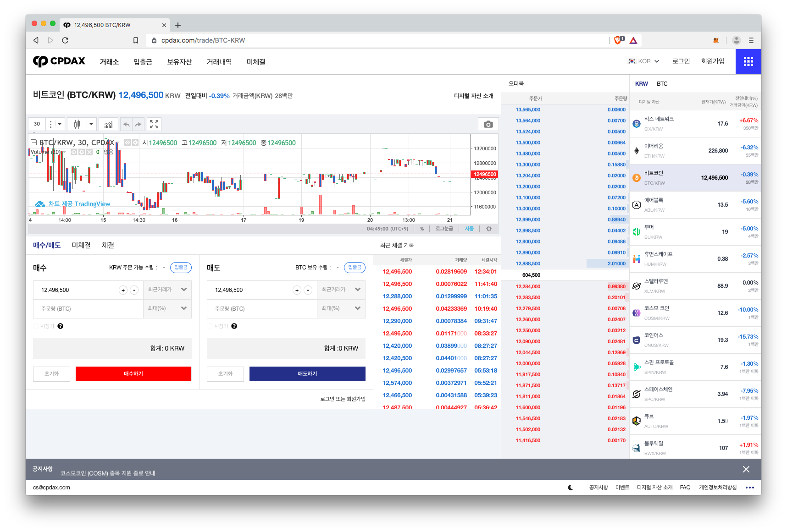
Task: Toggle log scale on chart
Action: 444,229
